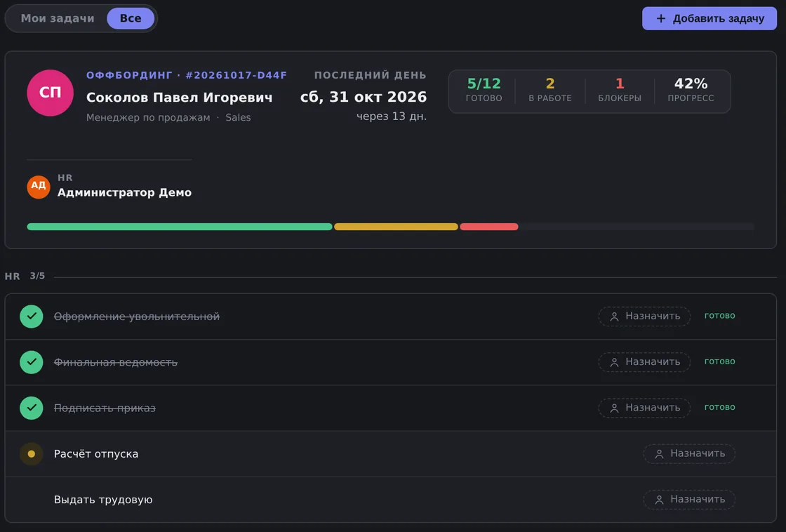
Task: Switch to the Мои задачи tab
Action: point(58,18)
